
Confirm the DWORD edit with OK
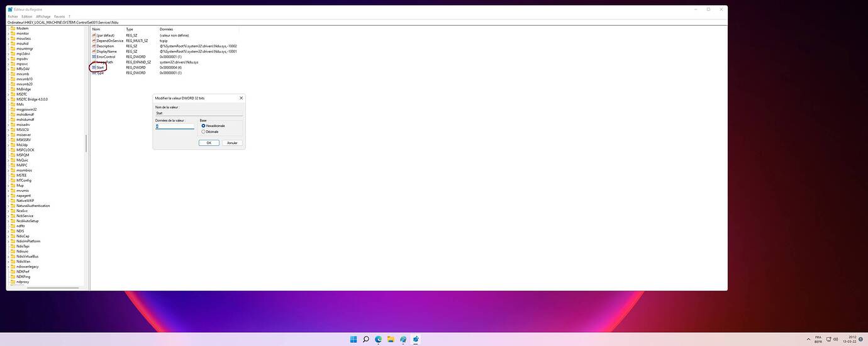[x=208, y=143]
